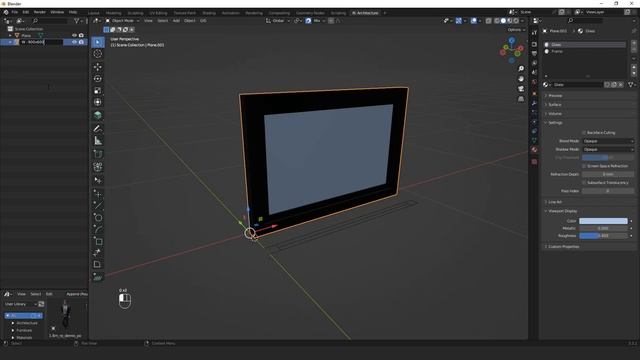Screen dimensions: 640x360
Task: Open Global transform orientation dropdown
Action: [278, 20]
